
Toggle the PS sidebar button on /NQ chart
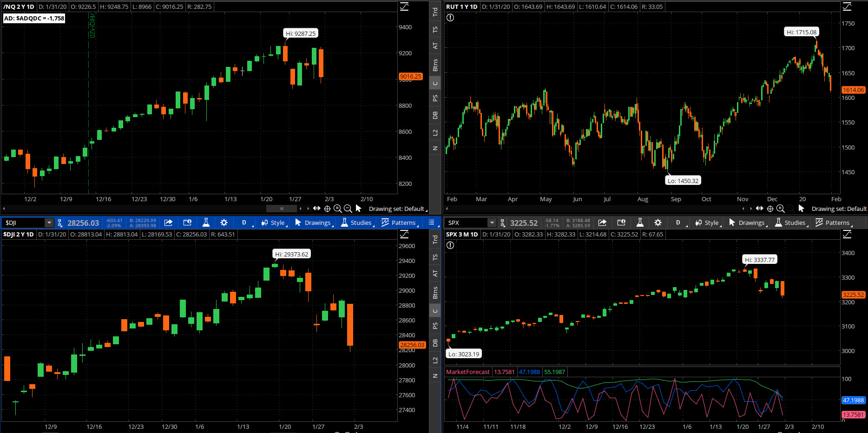click(x=435, y=98)
